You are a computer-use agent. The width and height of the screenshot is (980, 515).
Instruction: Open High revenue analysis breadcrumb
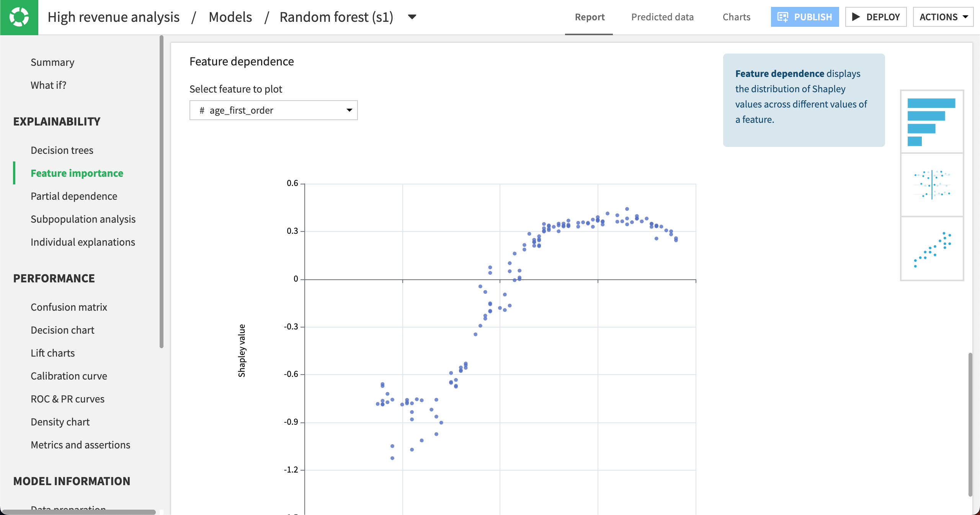(113, 17)
